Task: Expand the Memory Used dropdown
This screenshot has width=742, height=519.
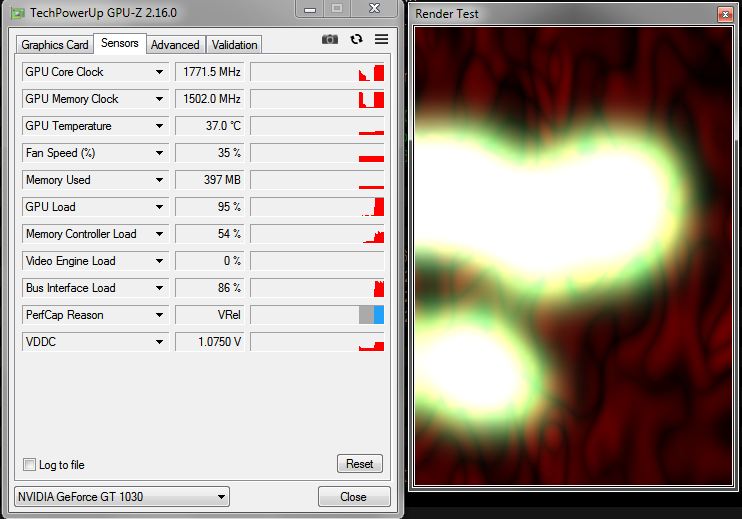Action: click(159, 180)
